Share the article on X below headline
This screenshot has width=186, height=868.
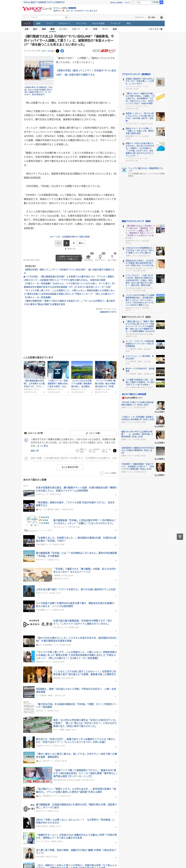tap(57, 51)
